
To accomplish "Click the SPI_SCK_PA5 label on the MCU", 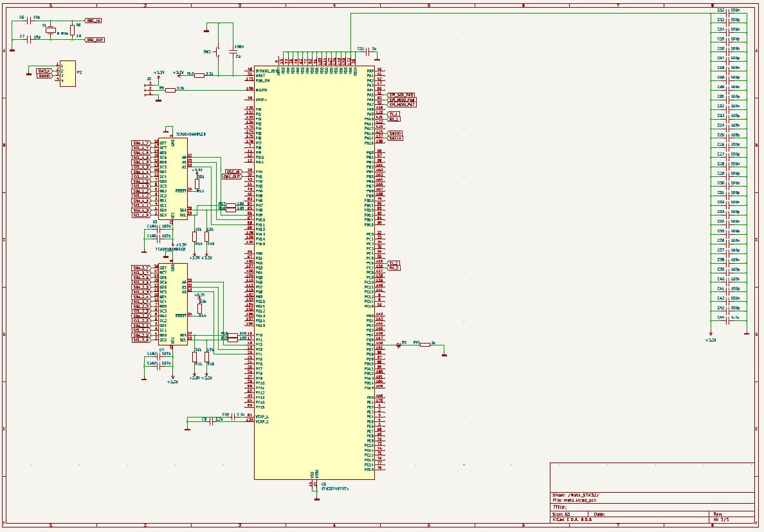I will [402, 94].
